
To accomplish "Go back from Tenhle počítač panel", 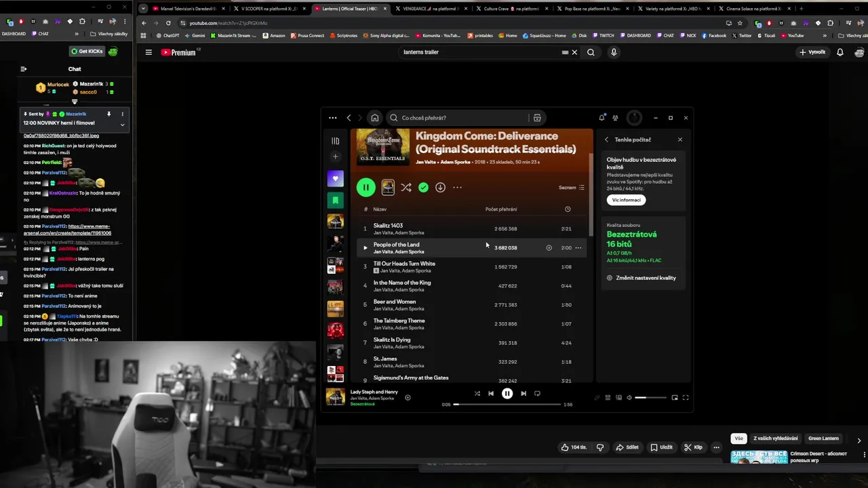I will (x=607, y=140).
